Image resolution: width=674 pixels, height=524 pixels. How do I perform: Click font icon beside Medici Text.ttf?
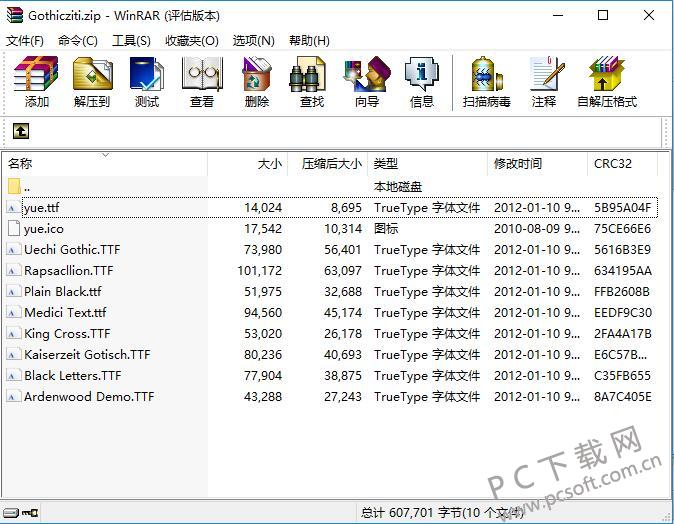13,313
